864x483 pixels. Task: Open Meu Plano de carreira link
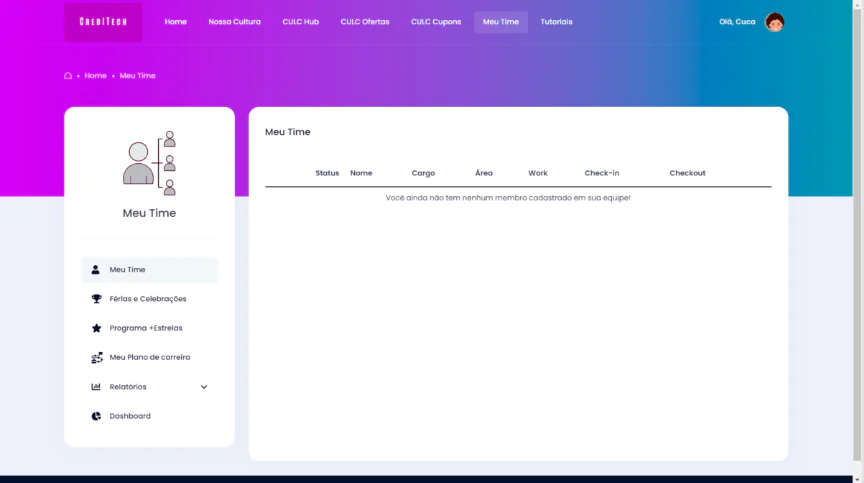149,357
